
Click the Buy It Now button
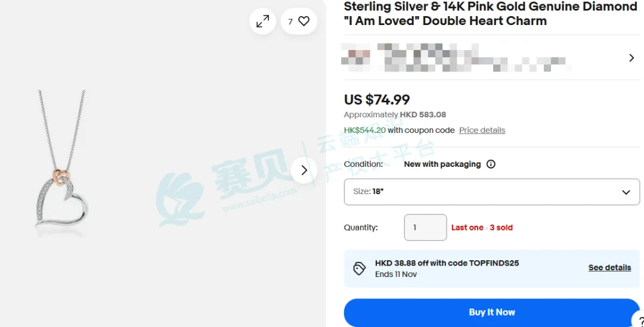tap(491, 312)
